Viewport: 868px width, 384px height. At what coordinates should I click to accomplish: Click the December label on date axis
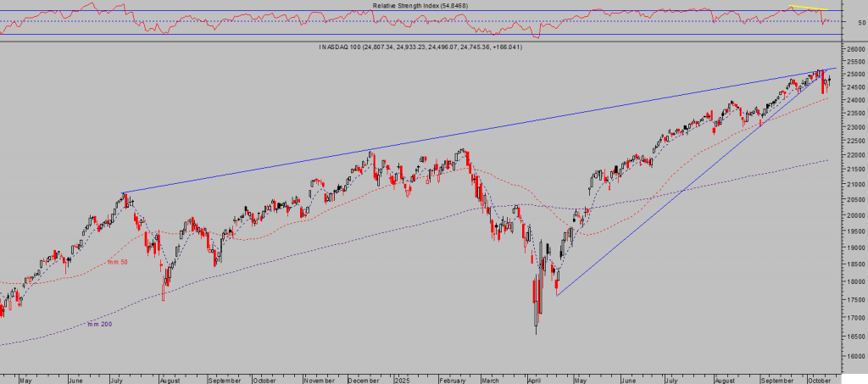pyautogui.click(x=361, y=380)
